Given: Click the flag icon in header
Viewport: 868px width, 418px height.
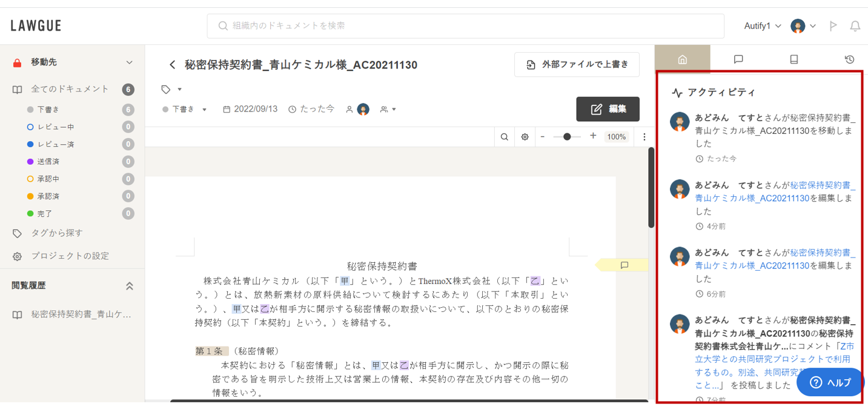Looking at the screenshot, I should point(833,26).
